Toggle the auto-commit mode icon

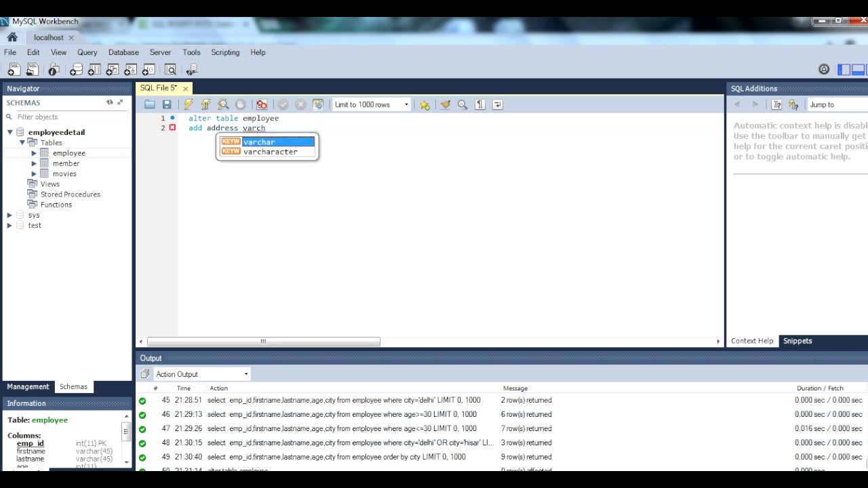pyautogui.click(x=318, y=104)
